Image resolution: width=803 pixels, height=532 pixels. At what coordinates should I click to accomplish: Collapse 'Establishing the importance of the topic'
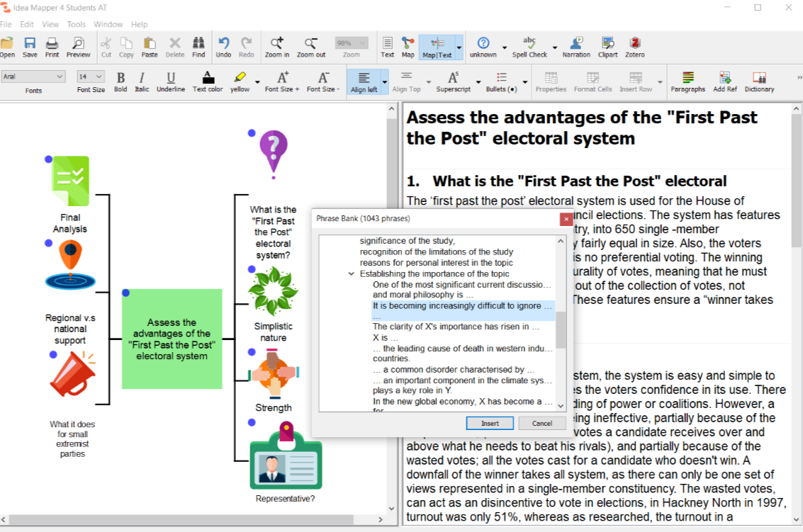point(352,274)
